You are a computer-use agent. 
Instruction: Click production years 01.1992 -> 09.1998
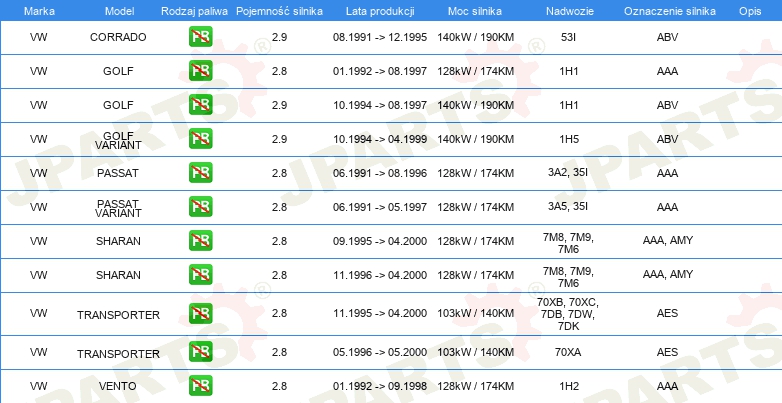(x=380, y=386)
